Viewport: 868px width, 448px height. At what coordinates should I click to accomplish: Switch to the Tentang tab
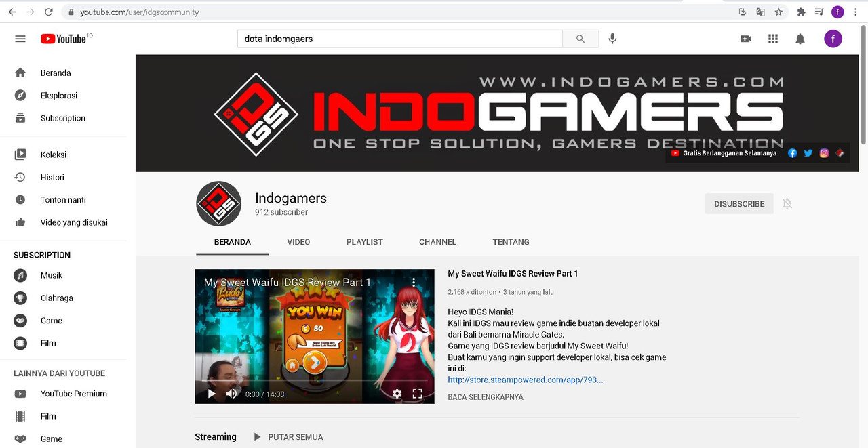point(511,242)
